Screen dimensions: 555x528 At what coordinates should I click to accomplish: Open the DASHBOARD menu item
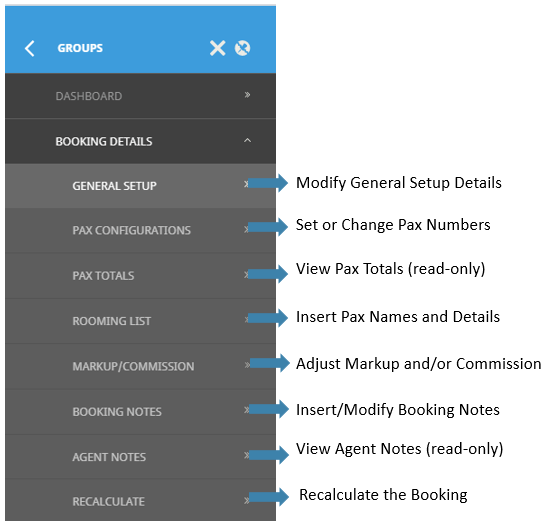[x=141, y=96]
